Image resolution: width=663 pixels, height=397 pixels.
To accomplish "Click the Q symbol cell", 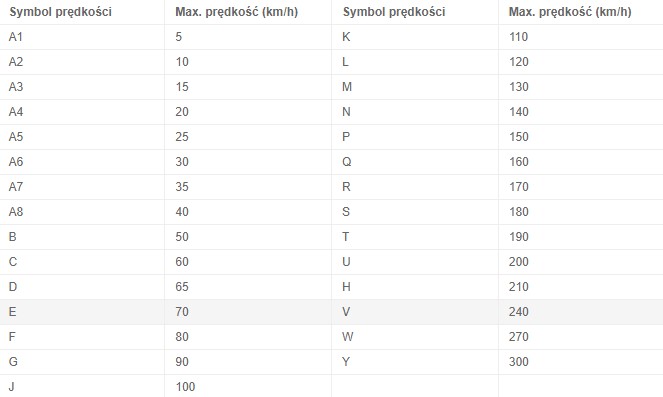I will (415, 162).
